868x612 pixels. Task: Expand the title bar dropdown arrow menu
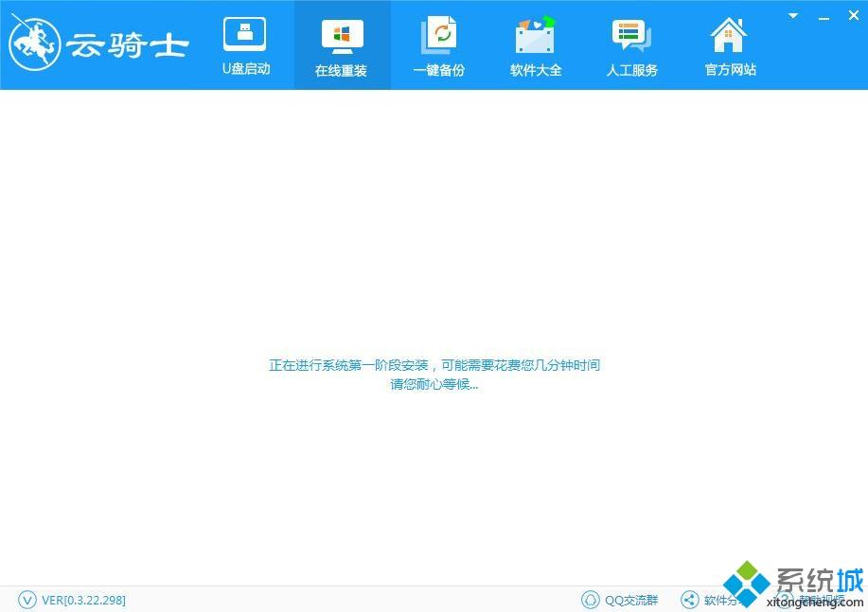[x=794, y=16]
